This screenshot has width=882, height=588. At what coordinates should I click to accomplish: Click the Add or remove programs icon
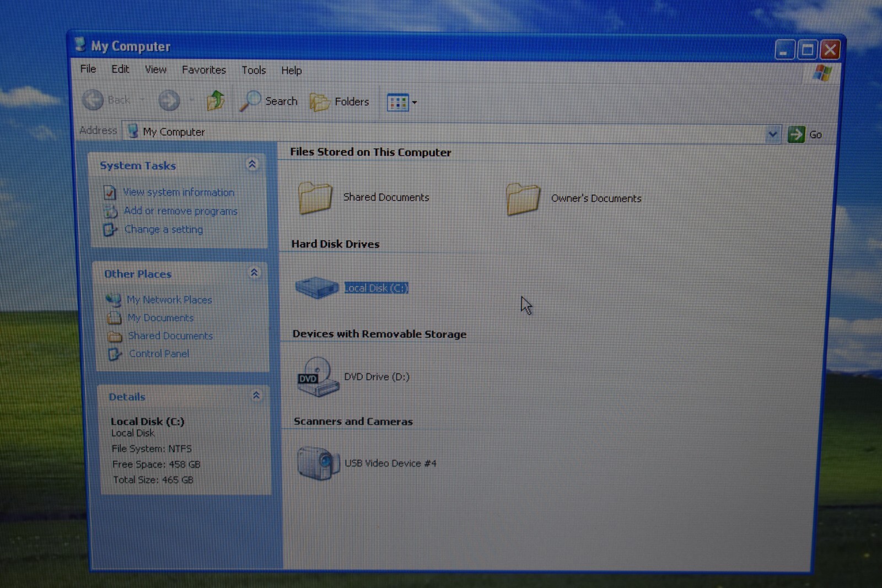pyautogui.click(x=111, y=211)
